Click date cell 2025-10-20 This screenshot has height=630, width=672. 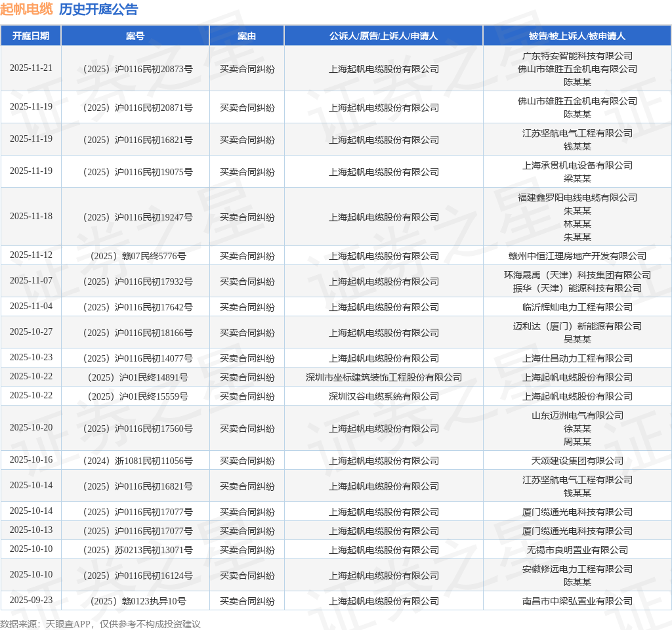(x=31, y=428)
